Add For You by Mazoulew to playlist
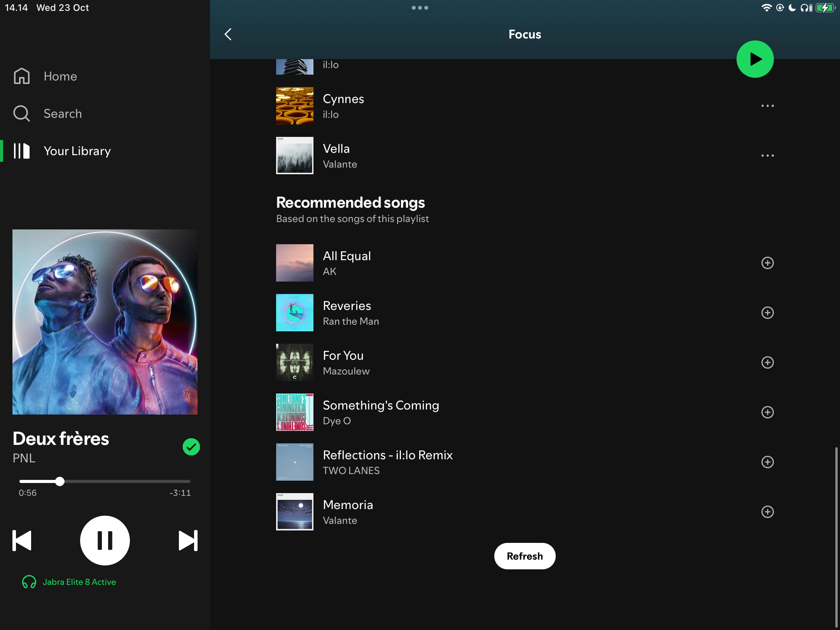Image resolution: width=840 pixels, height=630 pixels. coord(766,362)
